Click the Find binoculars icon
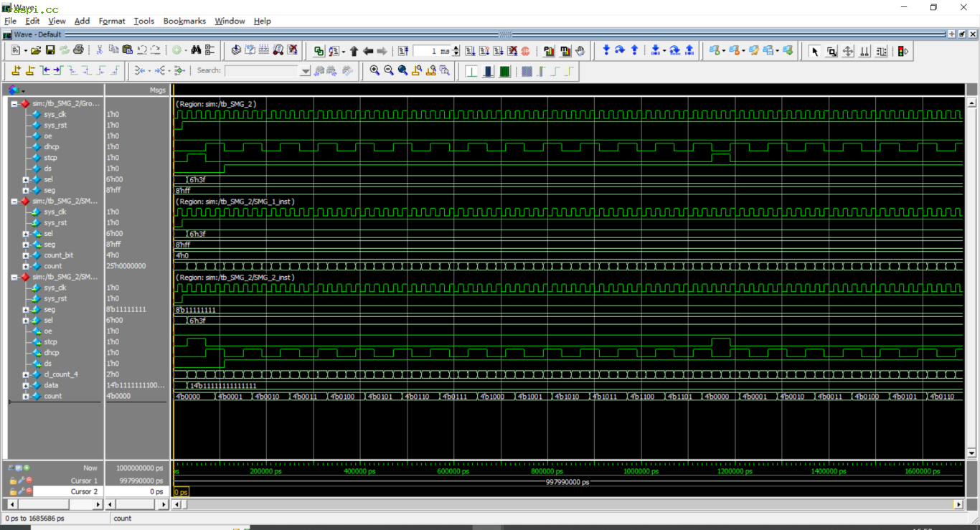 (196, 50)
